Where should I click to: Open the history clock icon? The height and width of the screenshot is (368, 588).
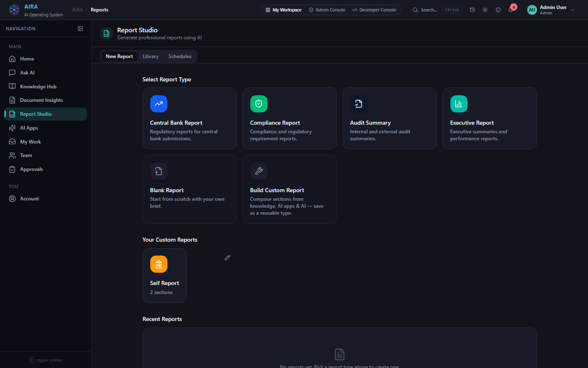472,10
